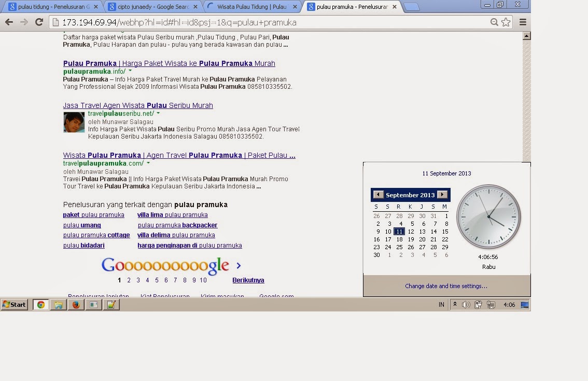Open 'Jasa Travel Agen Wisata Pulau Seribu Murah'
Viewport: 588px width, 381px height.
(138, 105)
